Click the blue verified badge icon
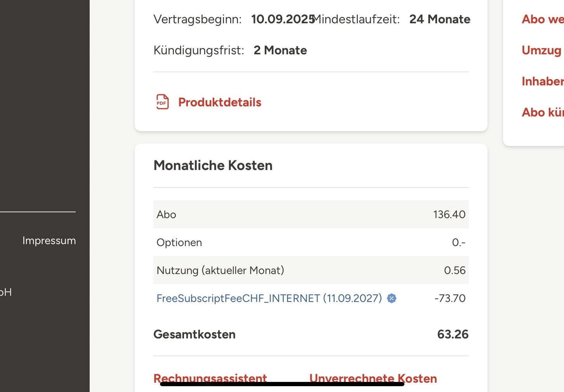This screenshot has height=392, width=564. pos(392,298)
